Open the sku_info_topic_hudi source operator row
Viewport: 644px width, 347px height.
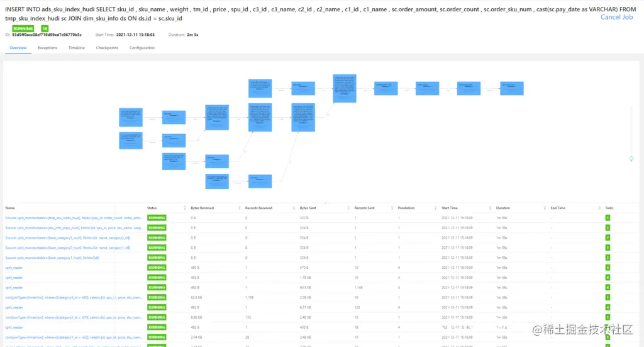tap(74, 228)
